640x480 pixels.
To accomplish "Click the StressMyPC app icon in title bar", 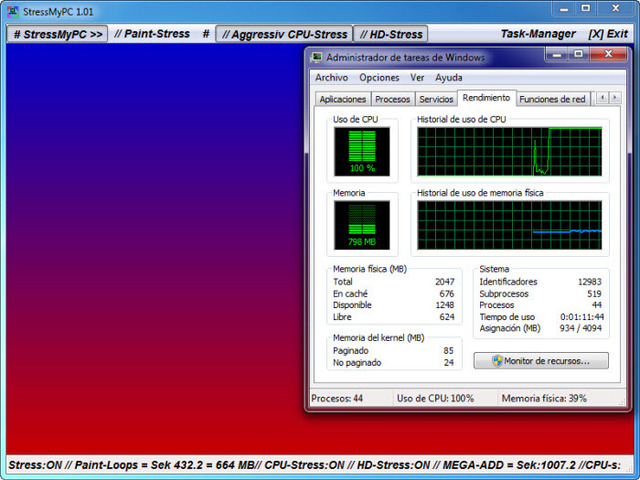I will click(13, 11).
